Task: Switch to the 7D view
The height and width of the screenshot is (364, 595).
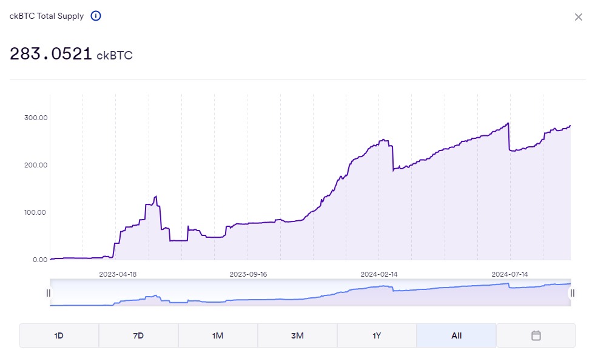Action: pos(138,335)
